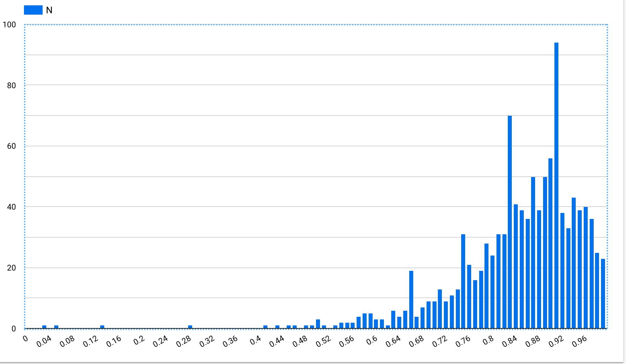
Task: Click the x-axis label "0.56"
Action: pos(347,341)
